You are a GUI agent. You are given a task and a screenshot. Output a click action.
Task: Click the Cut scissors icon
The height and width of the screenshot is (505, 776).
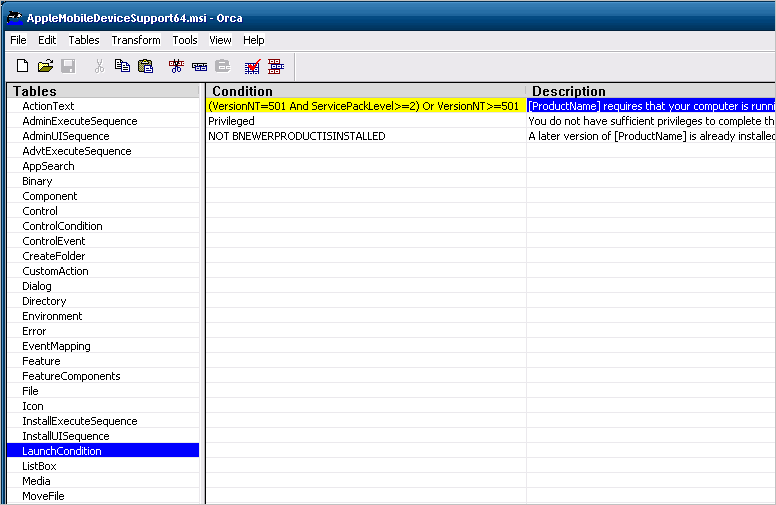click(99, 66)
